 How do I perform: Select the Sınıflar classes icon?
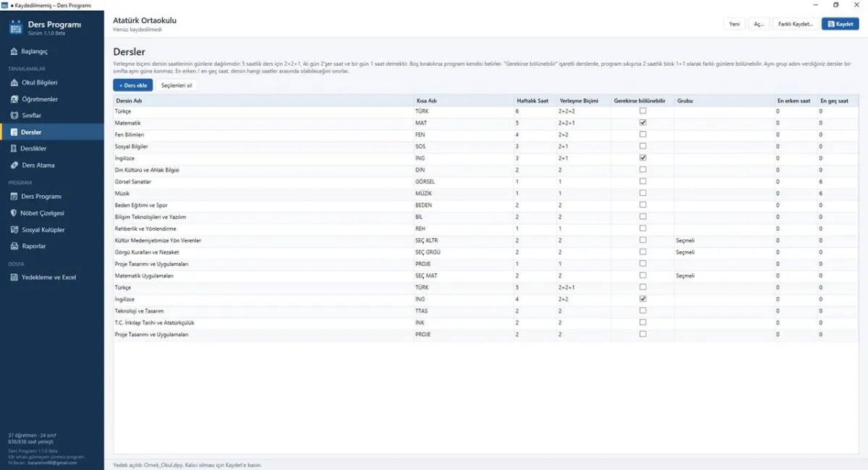pos(14,116)
